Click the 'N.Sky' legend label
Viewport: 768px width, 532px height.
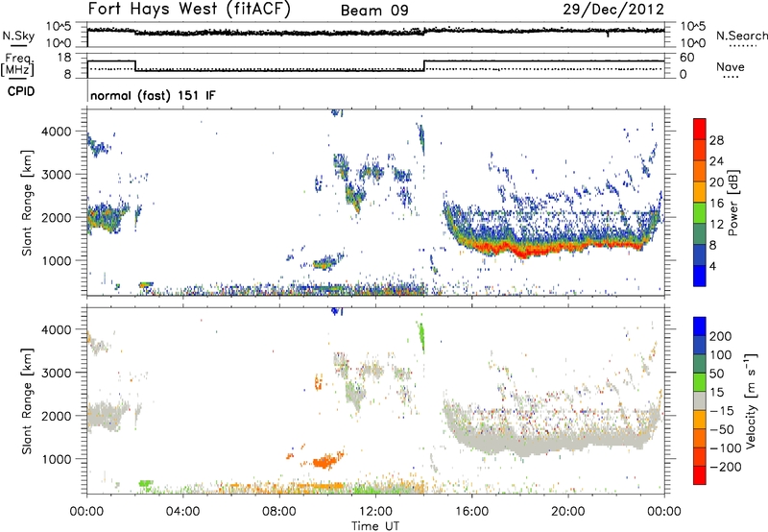(18, 36)
